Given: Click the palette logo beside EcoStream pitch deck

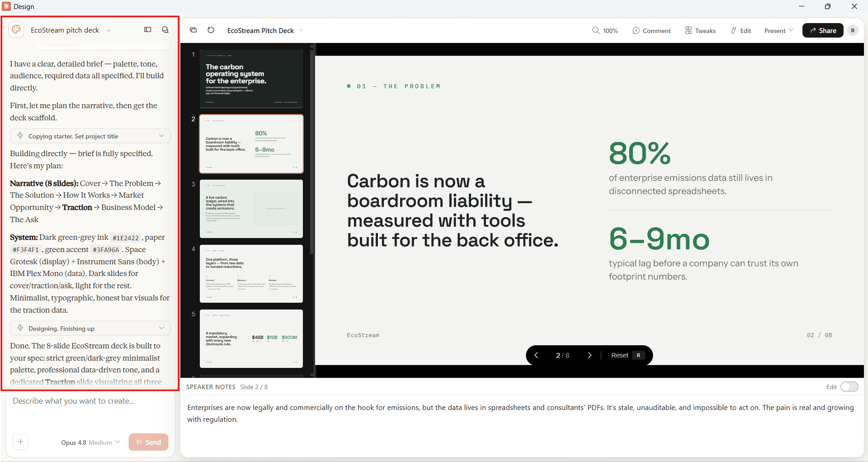Looking at the screenshot, I should tap(17, 30).
